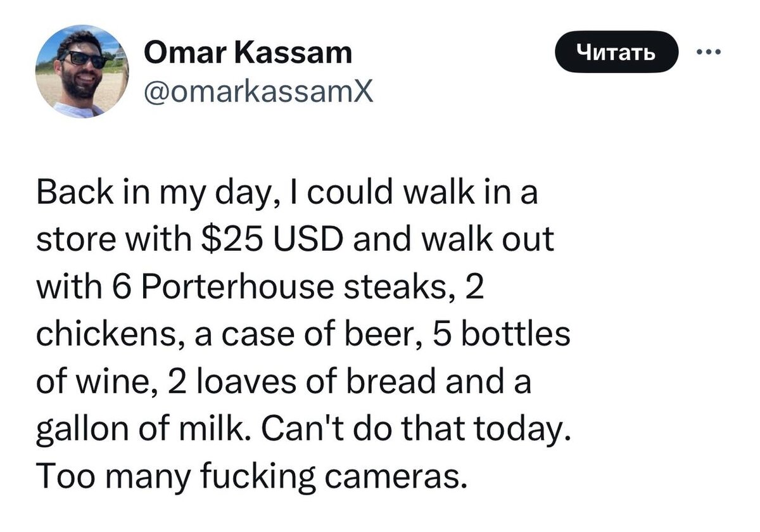
Task: Open the three-dot more options menu
Action: (x=709, y=53)
